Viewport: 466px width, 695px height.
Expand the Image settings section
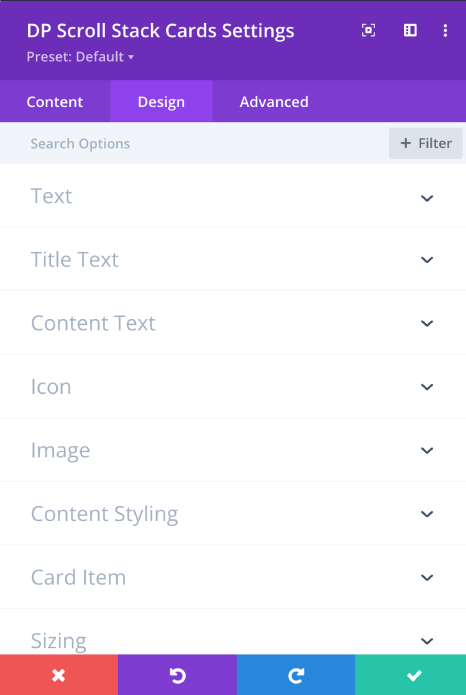coord(233,450)
